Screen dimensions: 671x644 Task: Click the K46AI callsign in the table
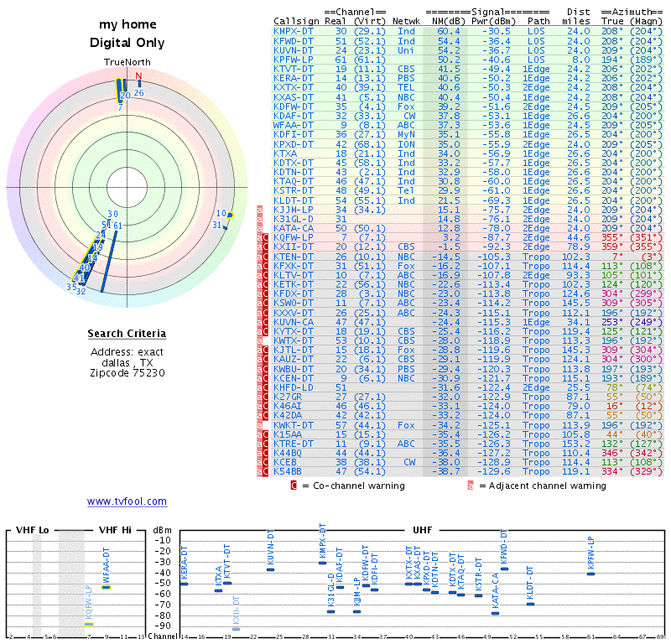pos(288,406)
